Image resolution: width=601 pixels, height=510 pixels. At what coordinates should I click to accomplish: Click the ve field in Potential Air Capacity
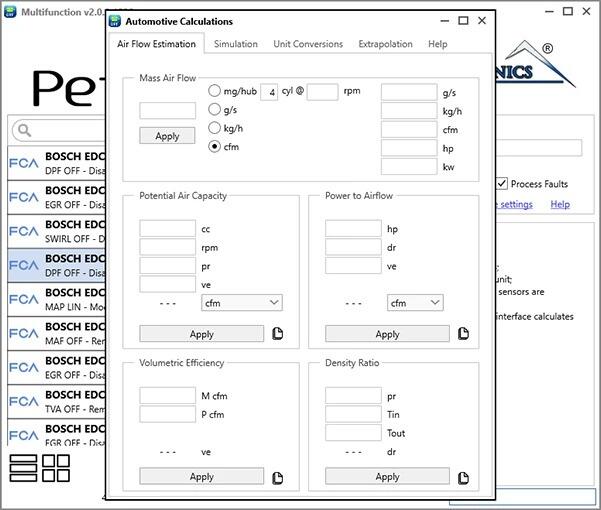pos(167,284)
